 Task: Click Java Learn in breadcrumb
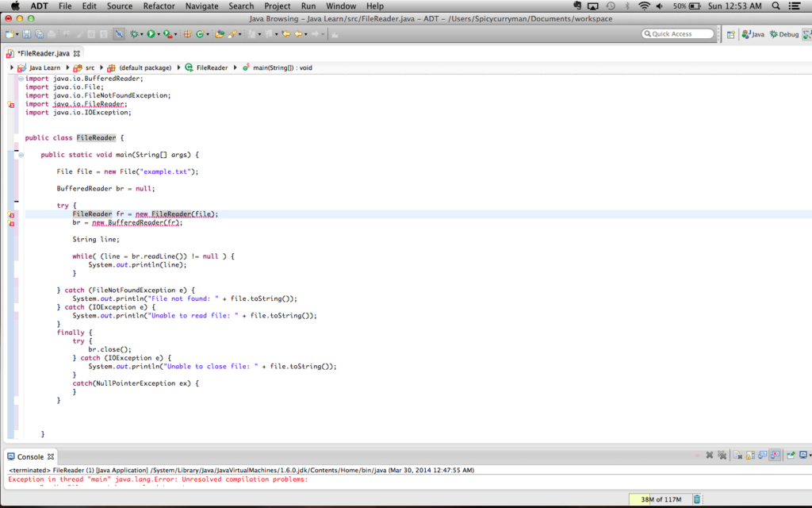44,67
